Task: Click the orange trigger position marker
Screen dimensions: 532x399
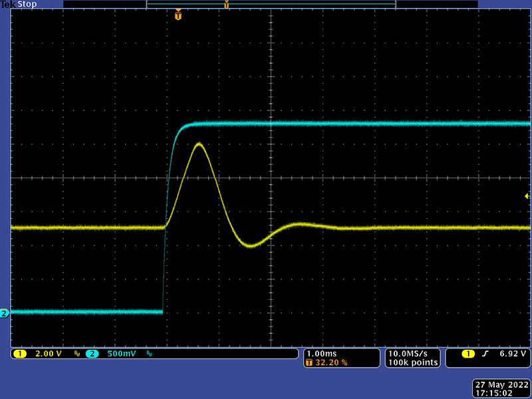Action: point(178,15)
